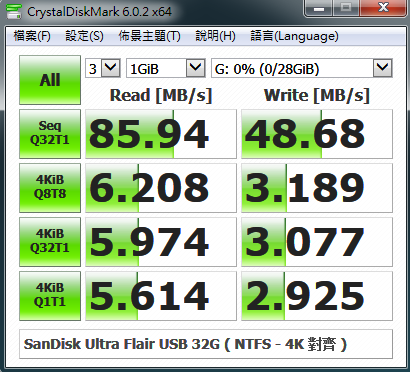The height and width of the screenshot is (372, 410).
Task: Run all benchmarks with the All button
Action: (50, 80)
